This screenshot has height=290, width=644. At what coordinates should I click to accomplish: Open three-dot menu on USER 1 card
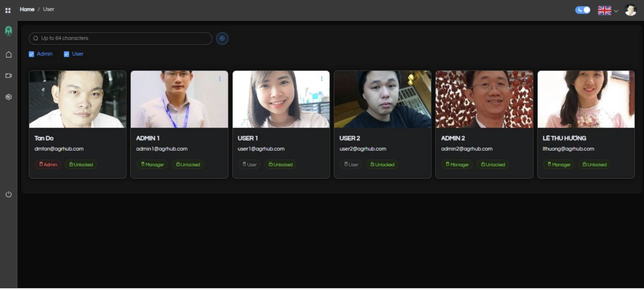pos(321,79)
